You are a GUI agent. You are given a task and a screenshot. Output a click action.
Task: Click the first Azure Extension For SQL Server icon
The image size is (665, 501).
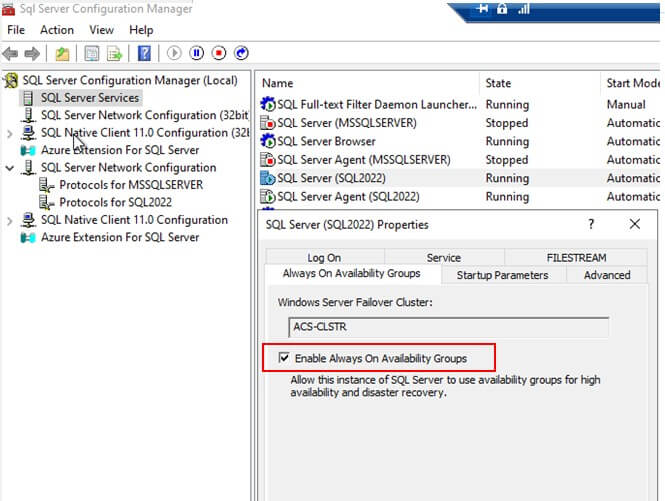28,150
